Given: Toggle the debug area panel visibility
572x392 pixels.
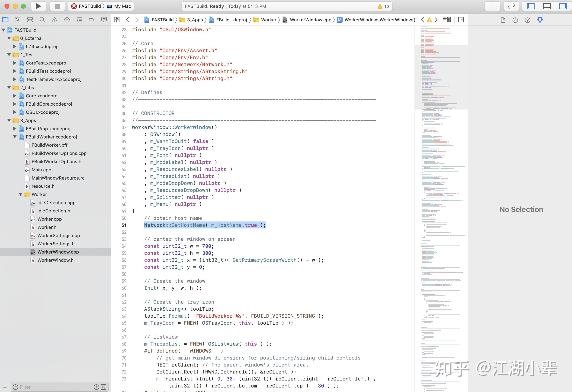Looking at the screenshot, I should click(x=547, y=6).
